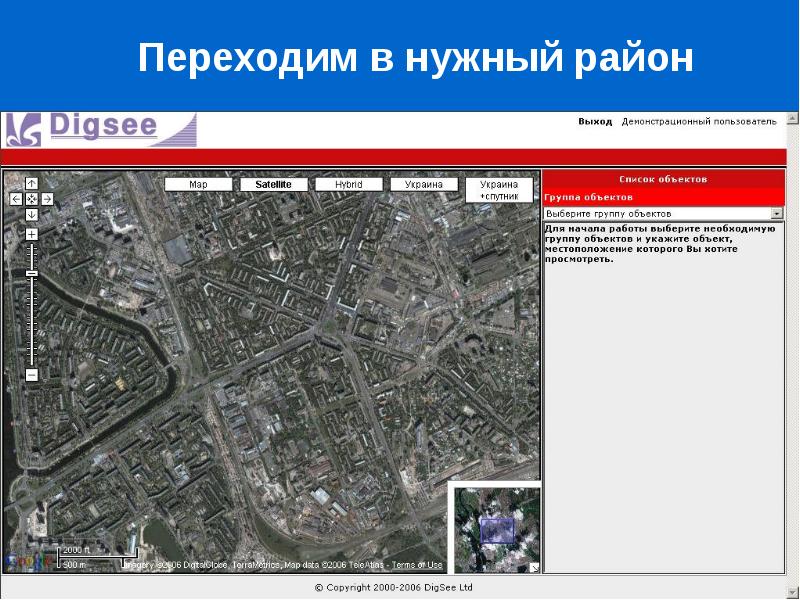Zoom out with the minus button
This screenshot has height=600, width=800.
point(32,375)
